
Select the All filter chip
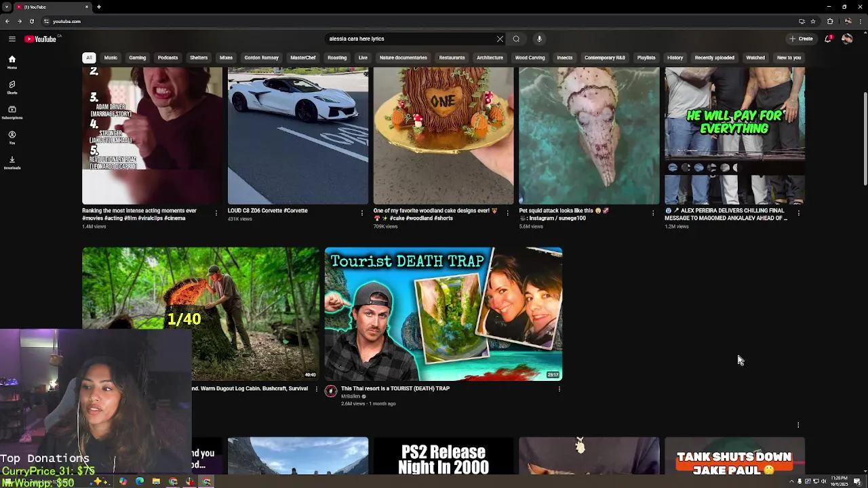click(x=89, y=58)
